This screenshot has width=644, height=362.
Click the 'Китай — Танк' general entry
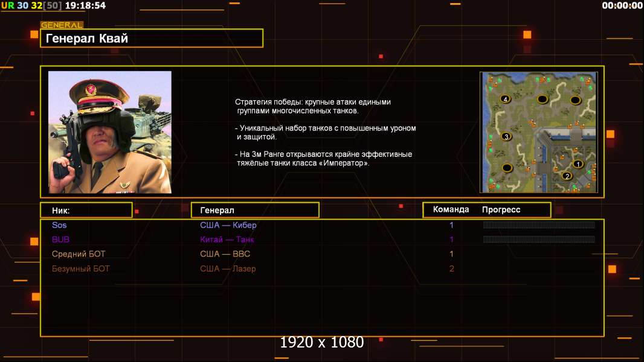pyautogui.click(x=227, y=240)
